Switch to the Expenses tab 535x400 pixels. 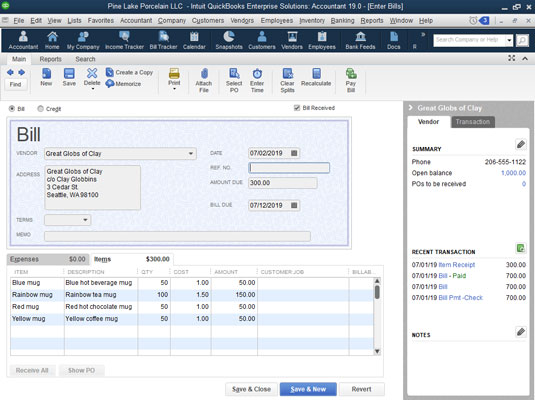[48, 259]
